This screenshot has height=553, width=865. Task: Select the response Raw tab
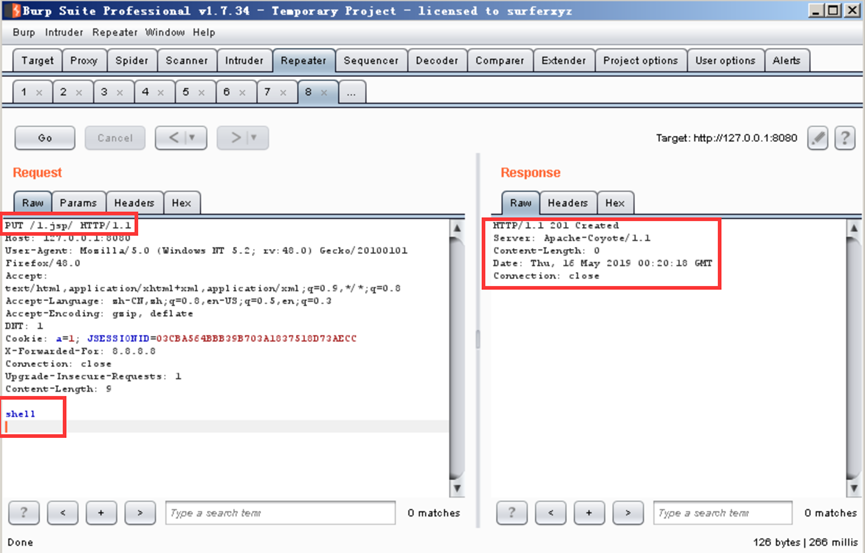[521, 203]
